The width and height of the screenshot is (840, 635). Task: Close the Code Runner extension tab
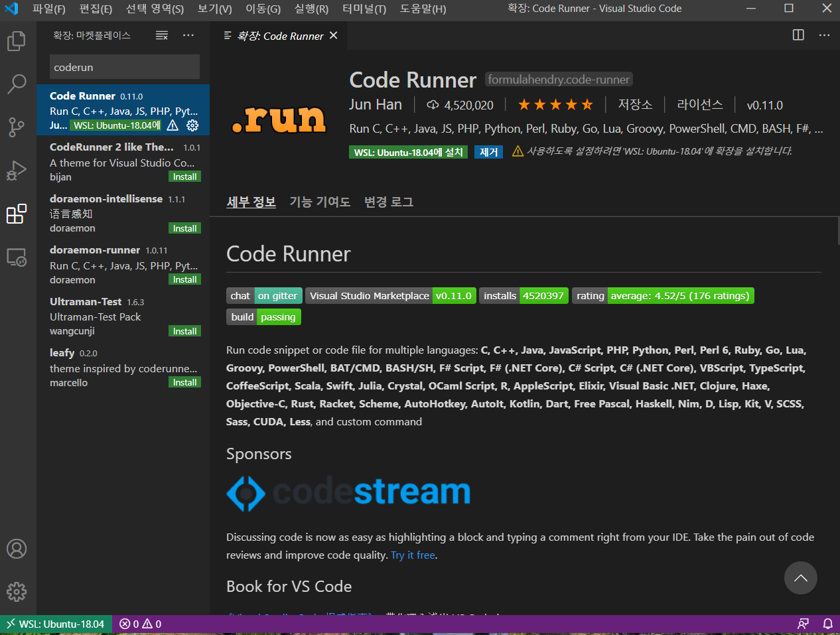333,36
